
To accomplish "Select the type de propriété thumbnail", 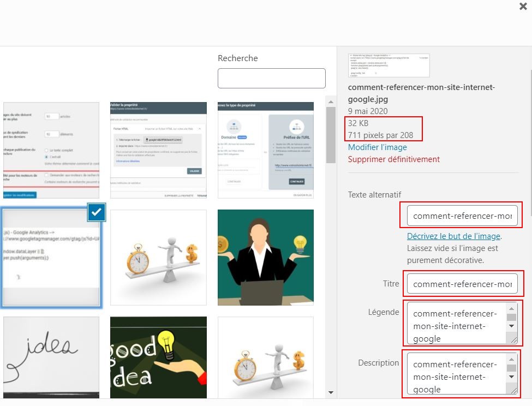I will coord(266,150).
